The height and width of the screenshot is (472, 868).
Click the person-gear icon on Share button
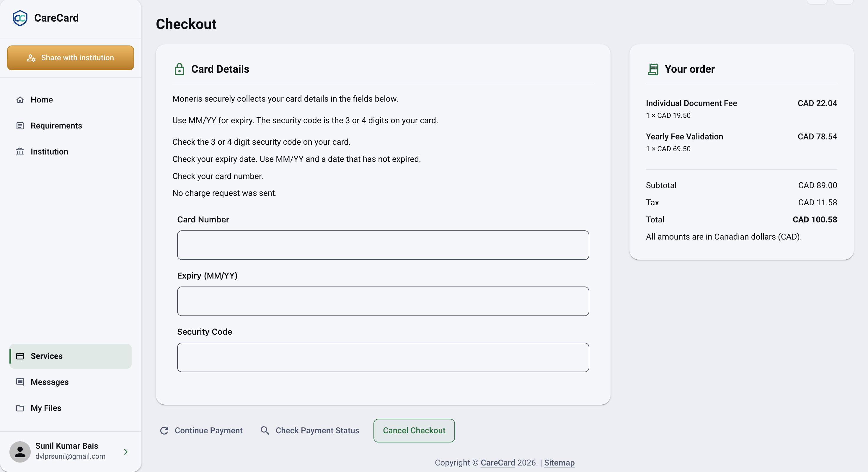[31, 58]
